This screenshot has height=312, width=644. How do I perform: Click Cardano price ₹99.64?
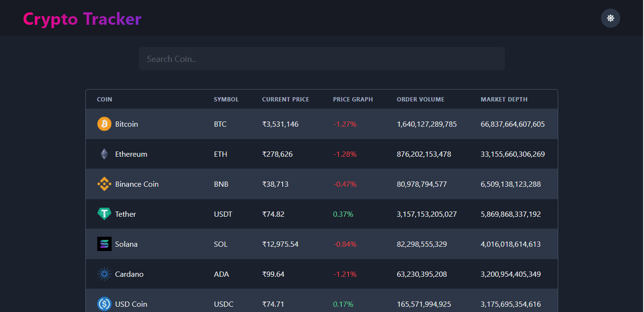tap(273, 274)
